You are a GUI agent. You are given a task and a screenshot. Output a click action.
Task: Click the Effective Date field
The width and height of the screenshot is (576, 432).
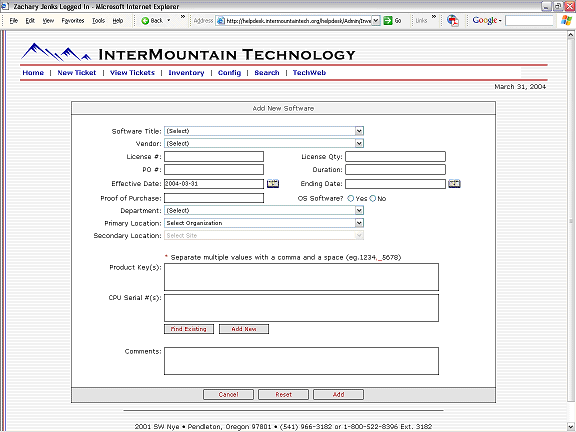214,184
